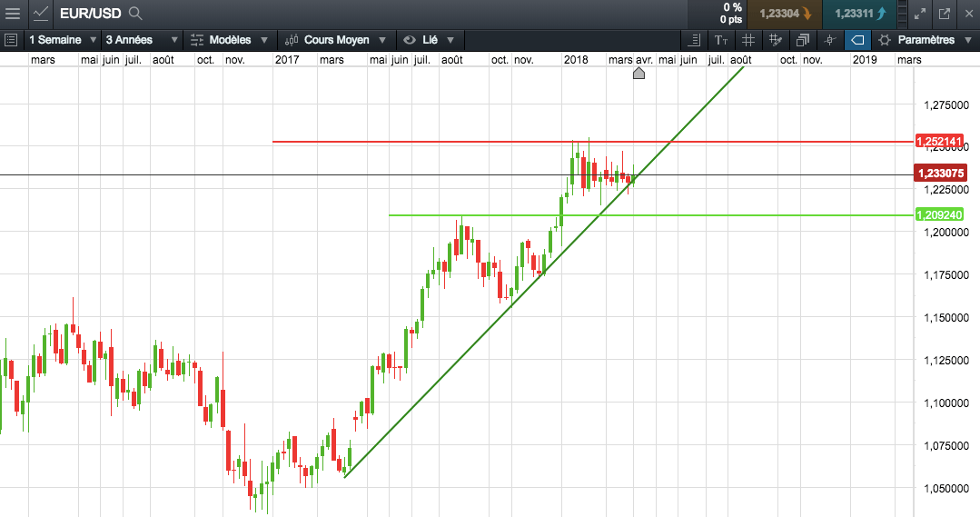Image resolution: width=980 pixels, height=517 pixels.
Task: Click the 2019 label on time axis
Action: click(865, 60)
